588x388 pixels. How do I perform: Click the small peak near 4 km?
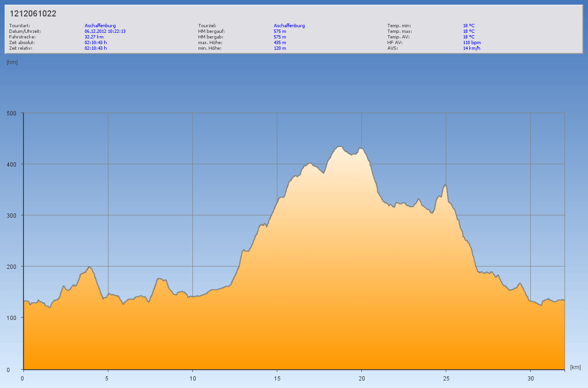[x=89, y=267]
